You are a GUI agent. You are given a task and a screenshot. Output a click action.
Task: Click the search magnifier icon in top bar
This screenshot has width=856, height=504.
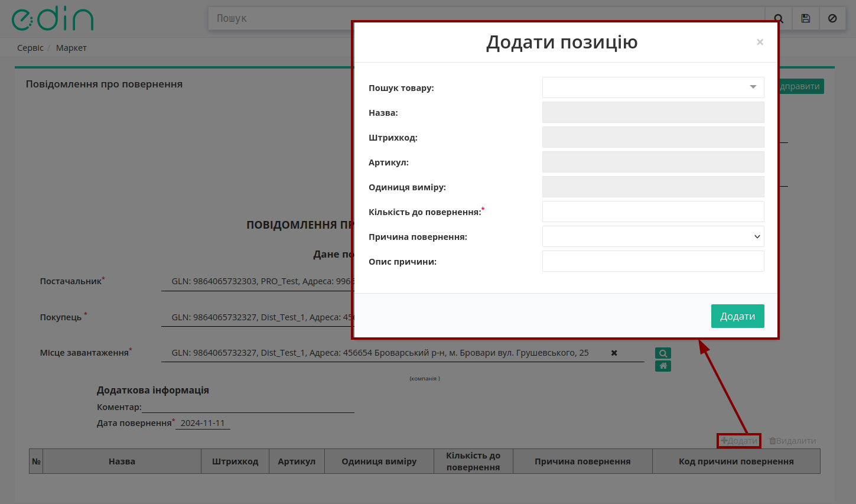(x=779, y=18)
